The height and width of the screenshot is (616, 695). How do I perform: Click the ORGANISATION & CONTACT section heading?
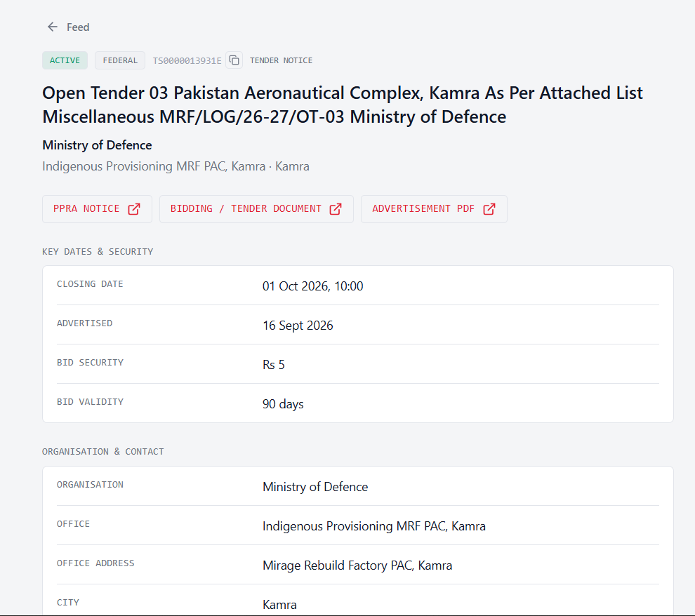point(102,452)
